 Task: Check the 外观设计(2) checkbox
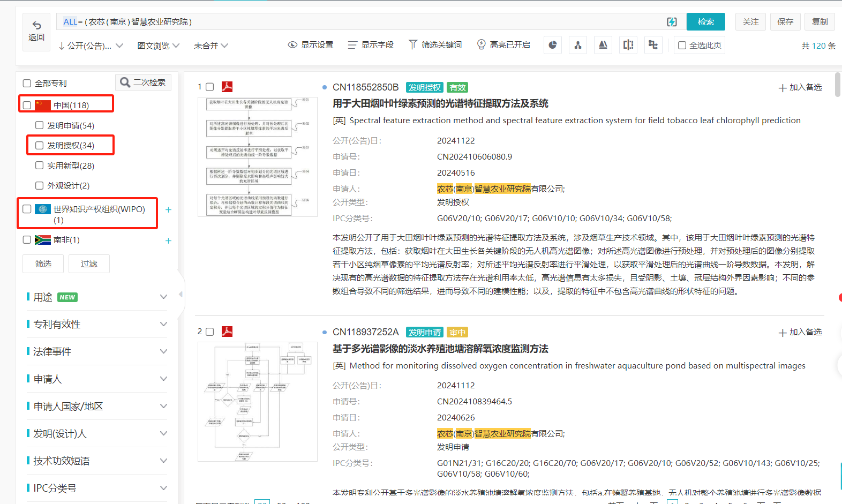(x=39, y=185)
